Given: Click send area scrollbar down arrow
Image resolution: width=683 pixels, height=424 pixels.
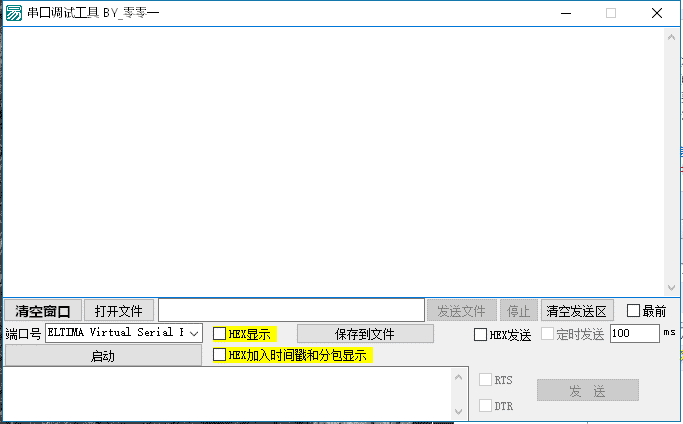Looking at the screenshot, I should (x=458, y=411).
